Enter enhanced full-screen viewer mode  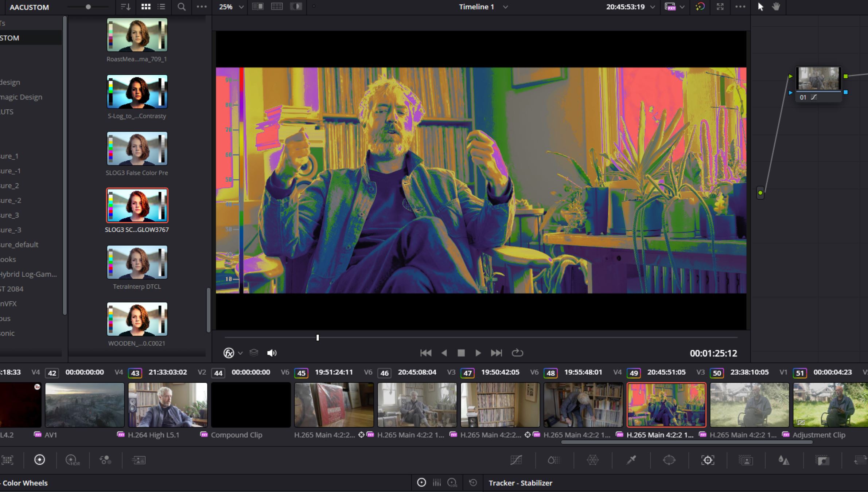pos(720,7)
